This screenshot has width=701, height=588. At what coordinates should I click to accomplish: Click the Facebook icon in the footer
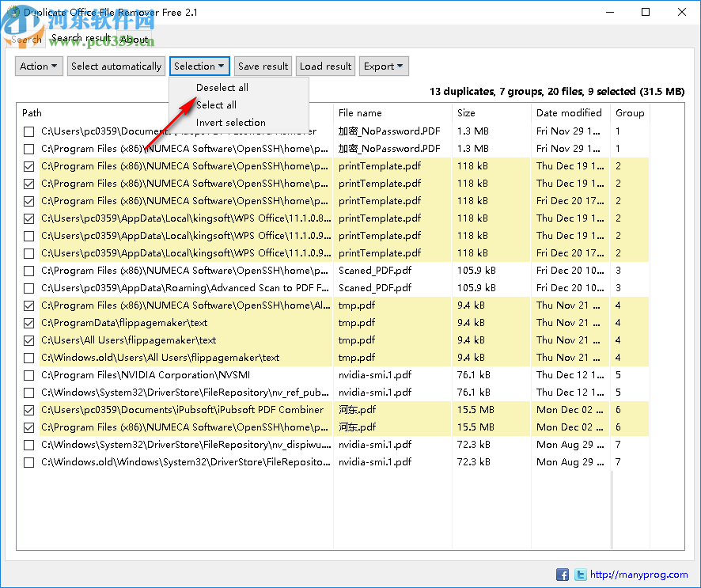563,575
